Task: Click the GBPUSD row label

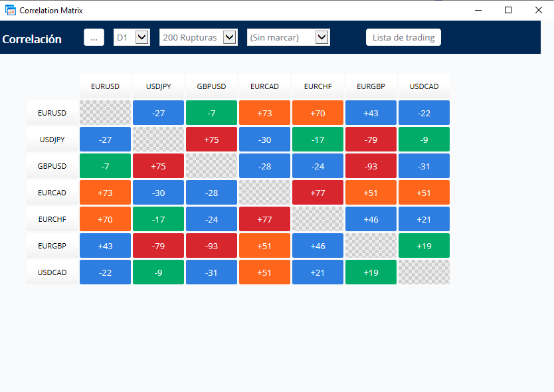Action: [x=52, y=166]
